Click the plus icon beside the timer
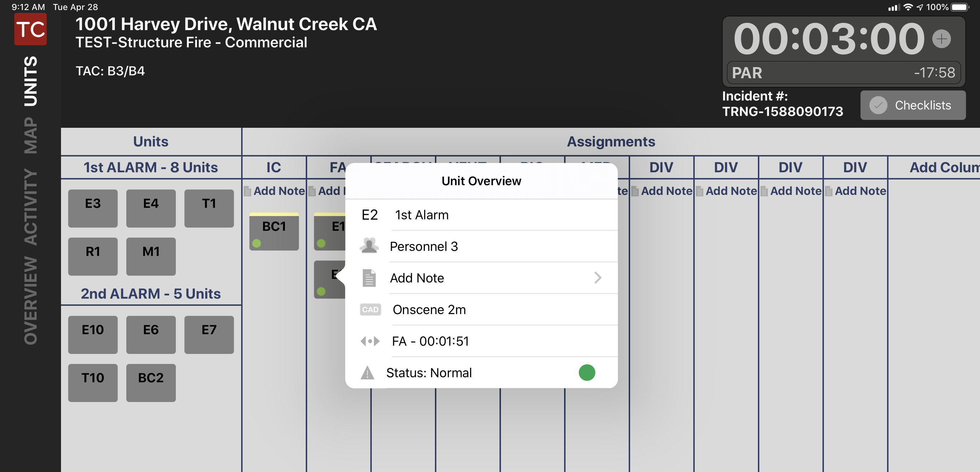Screen dimensions: 980x472 pos(941,39)
